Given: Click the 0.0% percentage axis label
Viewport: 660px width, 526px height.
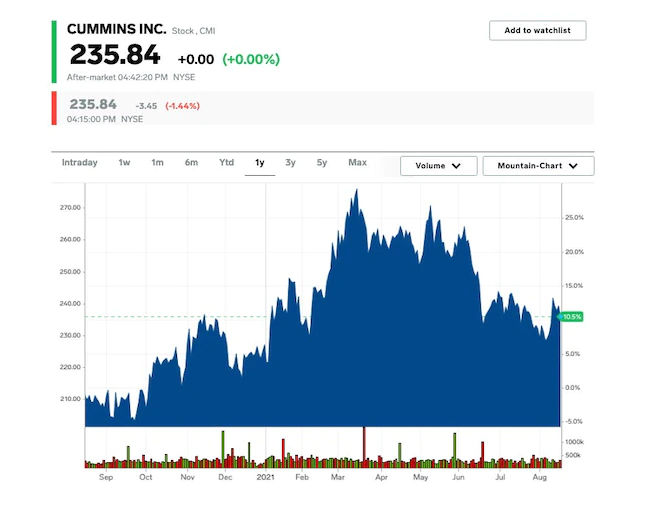Looking at the screenshot, I should pyautogui.click(x=573, y=388).
